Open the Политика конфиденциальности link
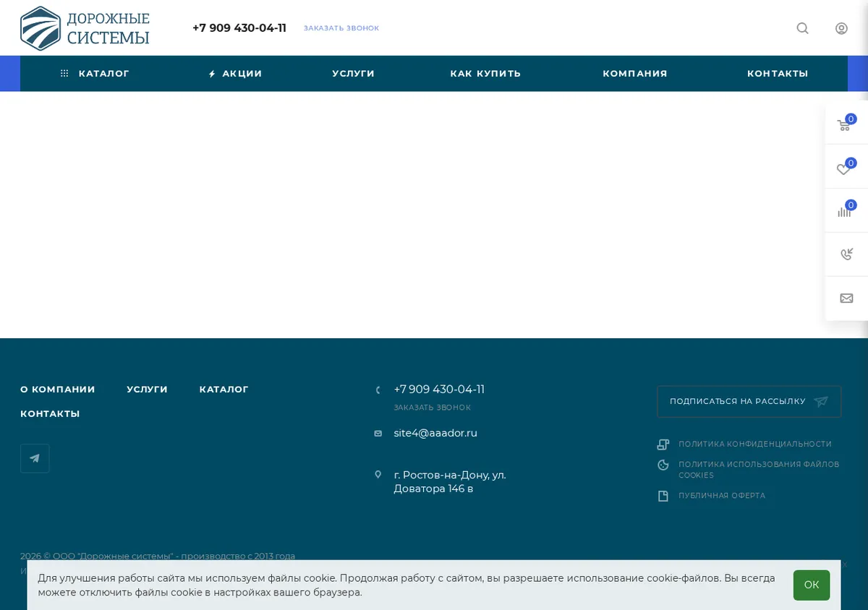The height and width of the screenshot is (610, 868). (x=755, y=444)
